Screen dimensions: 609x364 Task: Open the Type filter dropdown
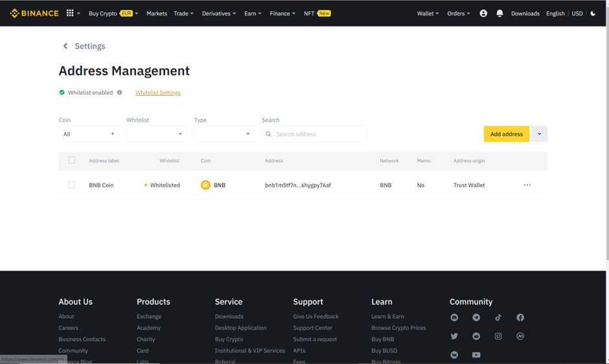(224, 134)
